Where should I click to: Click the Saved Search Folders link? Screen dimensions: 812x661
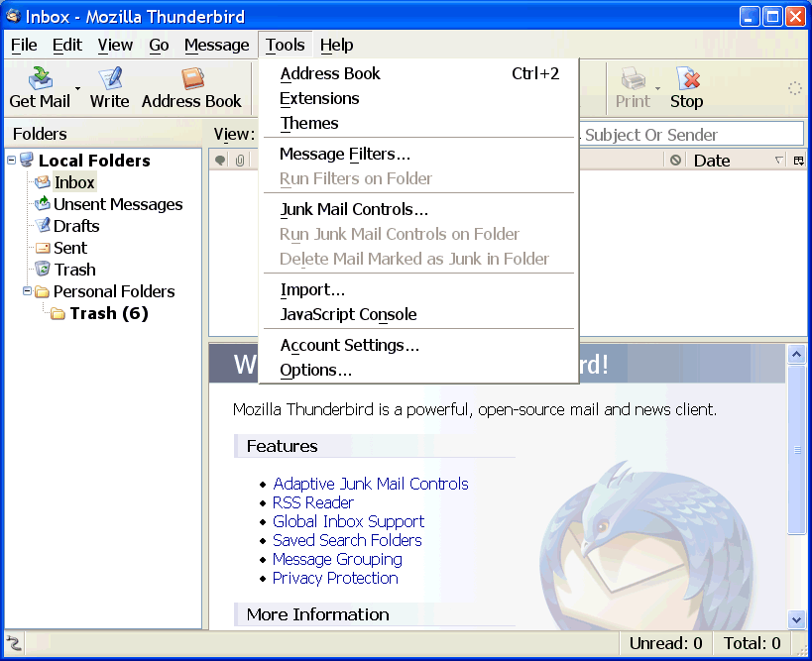coord(347,540)
